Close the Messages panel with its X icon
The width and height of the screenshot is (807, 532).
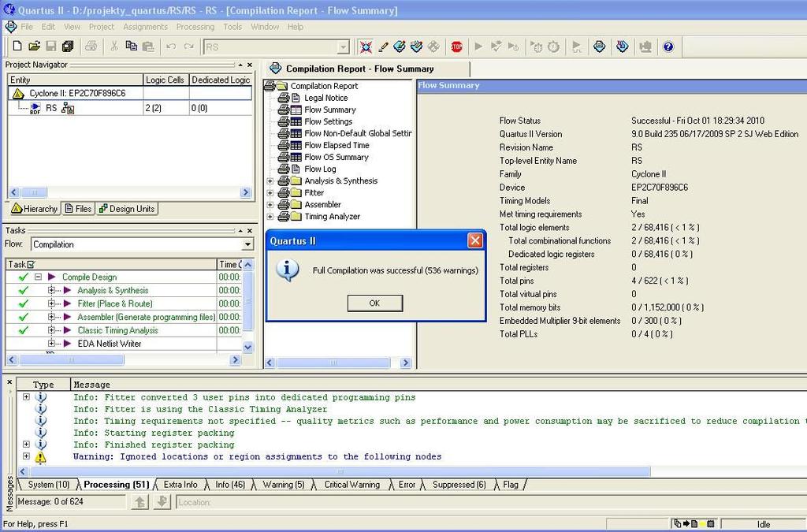[9, 382]
